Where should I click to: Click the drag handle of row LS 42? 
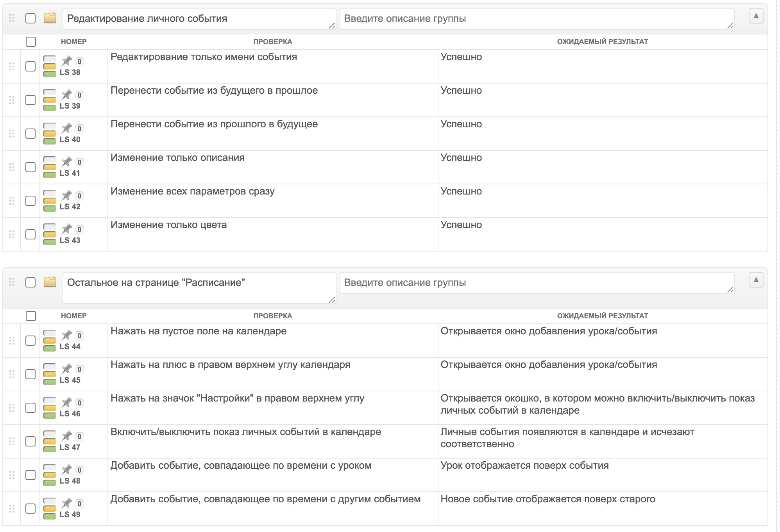tap(12, 201)
